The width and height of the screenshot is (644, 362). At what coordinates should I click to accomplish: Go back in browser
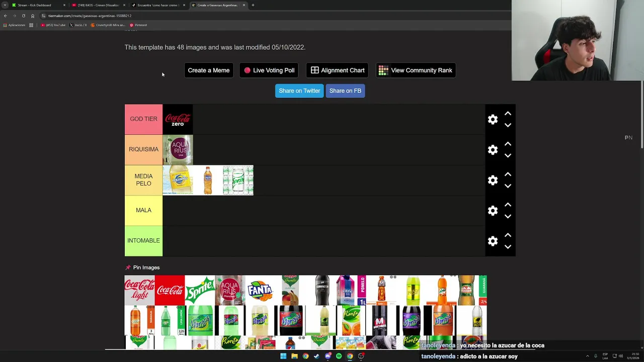6,16
